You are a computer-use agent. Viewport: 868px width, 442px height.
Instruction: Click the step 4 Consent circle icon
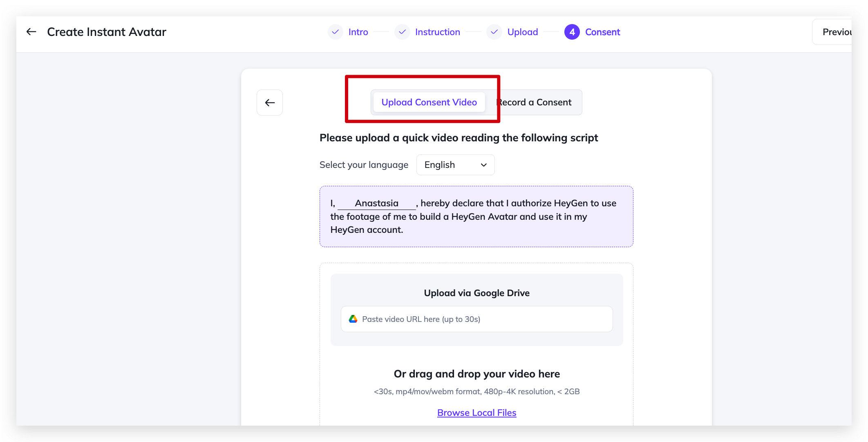point(572,32)
